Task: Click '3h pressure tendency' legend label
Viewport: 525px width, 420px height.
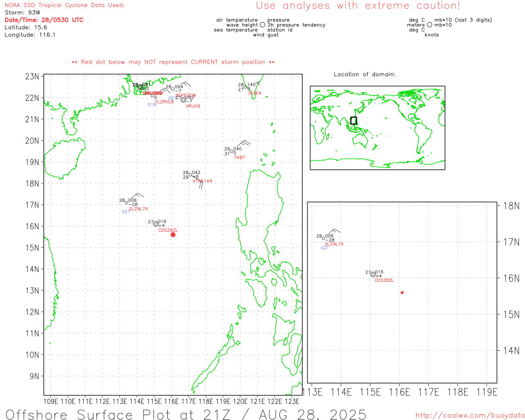Action: [x=296, y=25]
